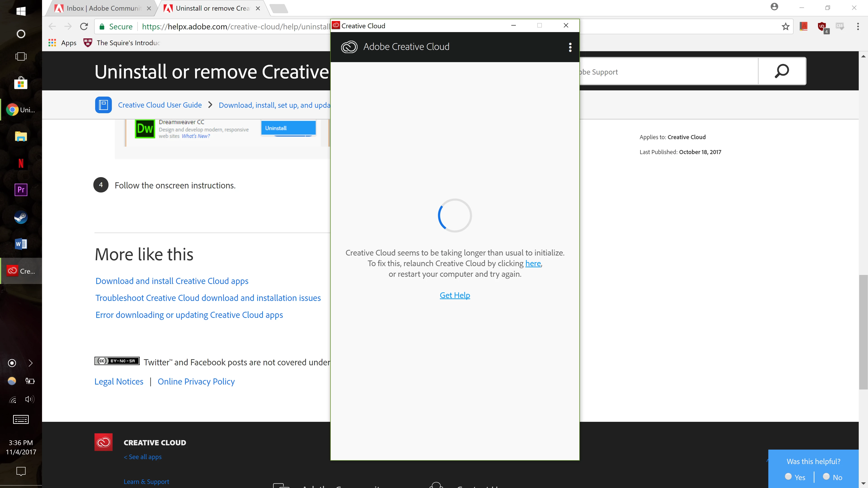The width and height of the screenshot is (868, 488).
Task: Open the Chrome profile account button
Action: 774,7
